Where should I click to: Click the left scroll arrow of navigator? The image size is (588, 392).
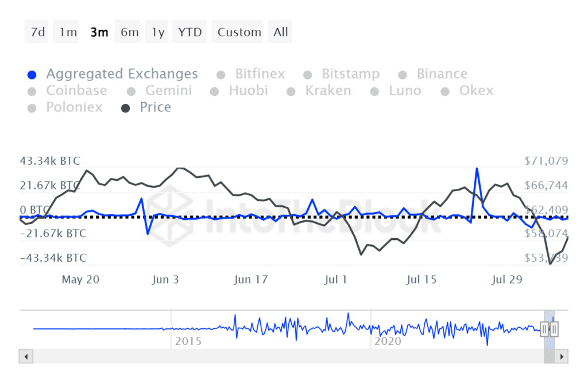26,356
